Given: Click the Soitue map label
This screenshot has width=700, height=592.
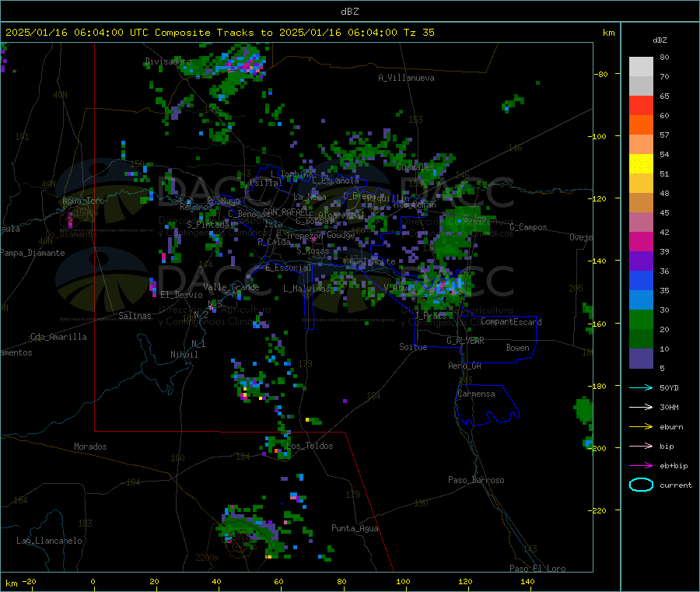Looking at the screenshot, I should 413,347.
